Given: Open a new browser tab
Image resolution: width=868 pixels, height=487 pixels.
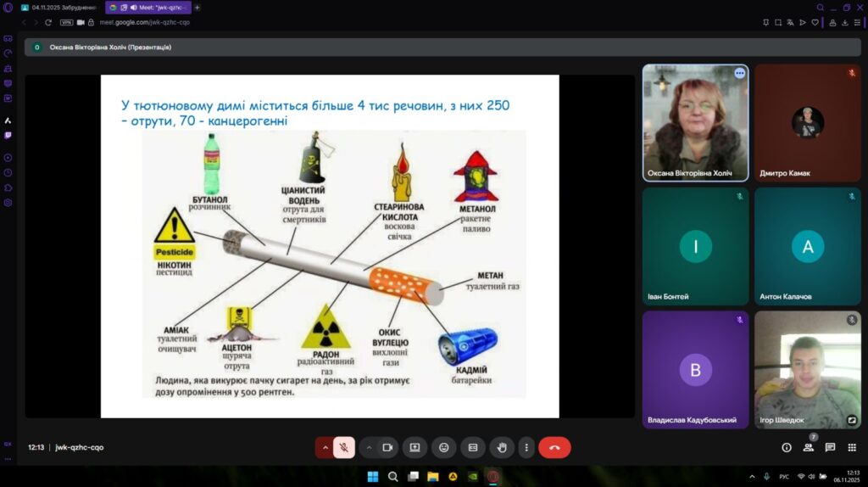Looking at the screenshot, I should click(198, 7).
